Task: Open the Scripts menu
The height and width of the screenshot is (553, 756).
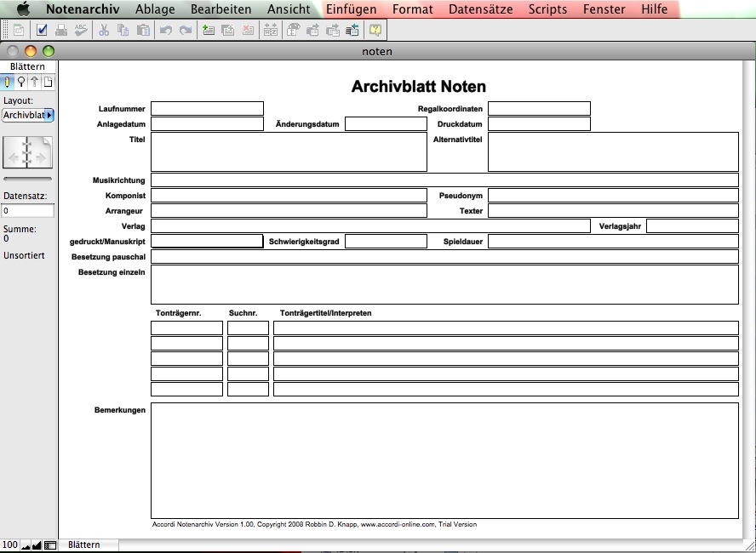Action: (x=547, y=9)
